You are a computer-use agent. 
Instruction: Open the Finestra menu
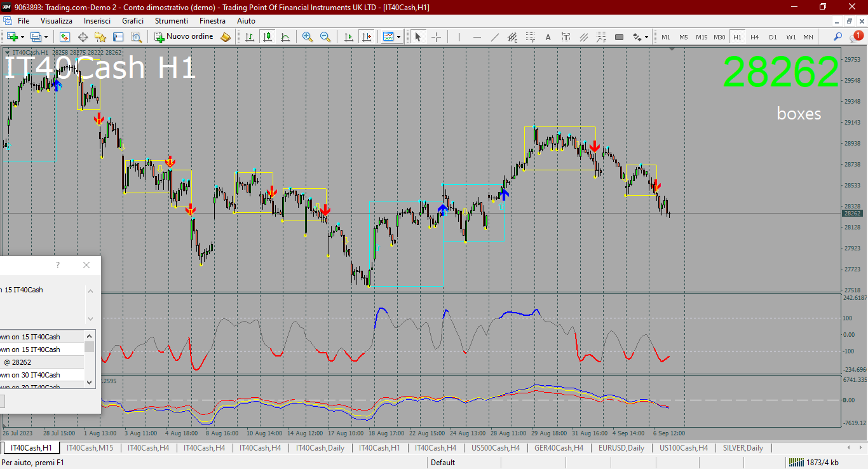(212, 21)
